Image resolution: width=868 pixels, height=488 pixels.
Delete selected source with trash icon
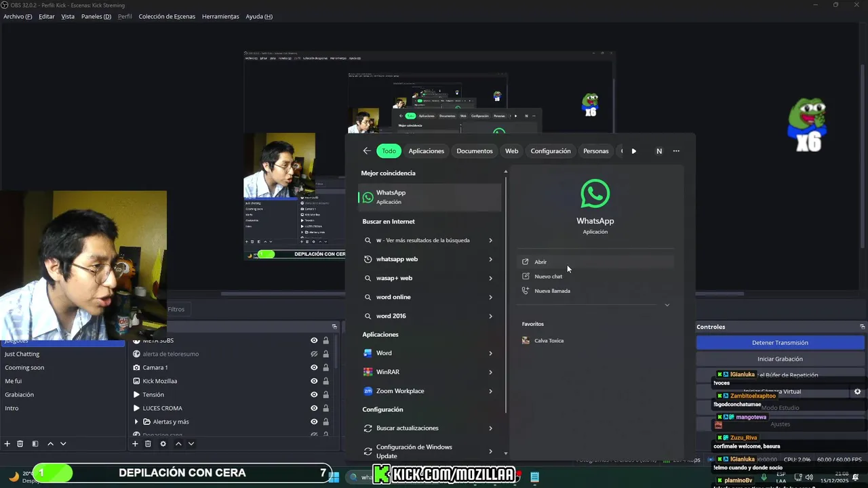(148, 444)
